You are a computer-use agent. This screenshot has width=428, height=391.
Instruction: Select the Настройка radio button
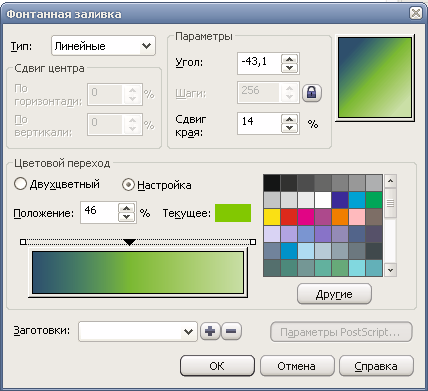point(128,184)
